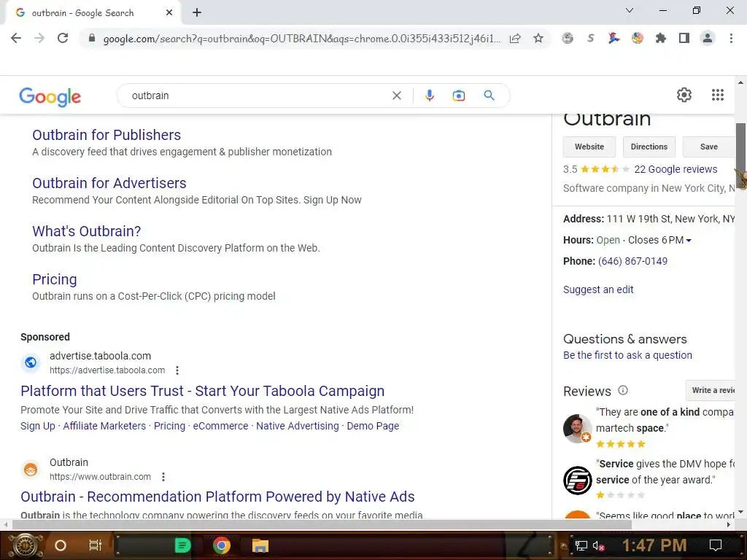This screenshot has width=747, height=560.
Task: Open Task View on the taskbar
Action: tap(96, 545)
